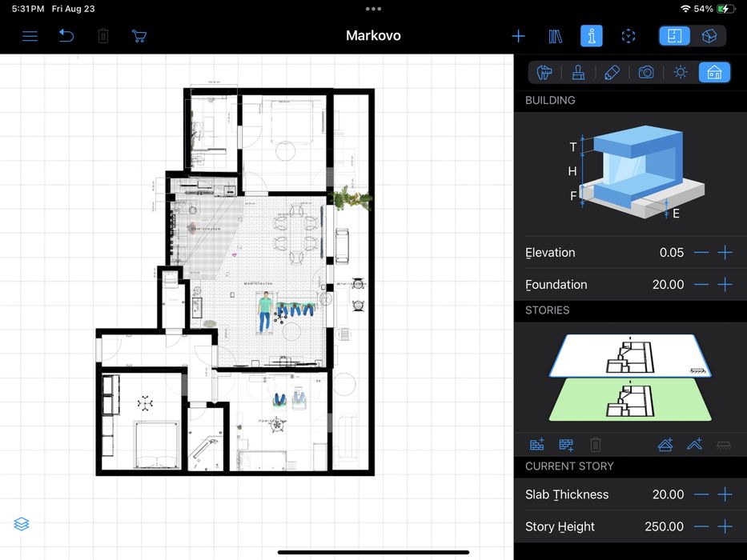Image resolution: width=747 pixels, height=560 pixels.
Task: Add a gable roof with plus
Action: pos(695,444)
